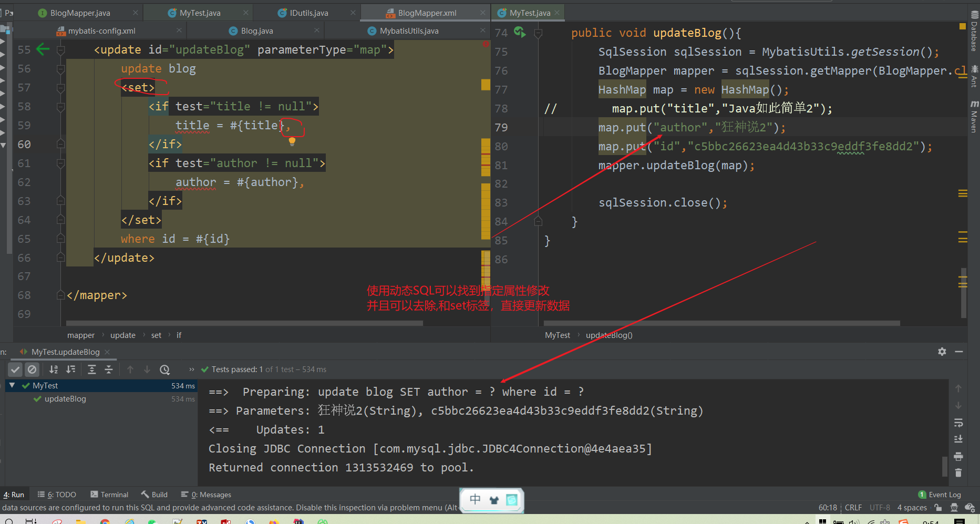Toggle file read-only lock icon

[x=938, y=508]
